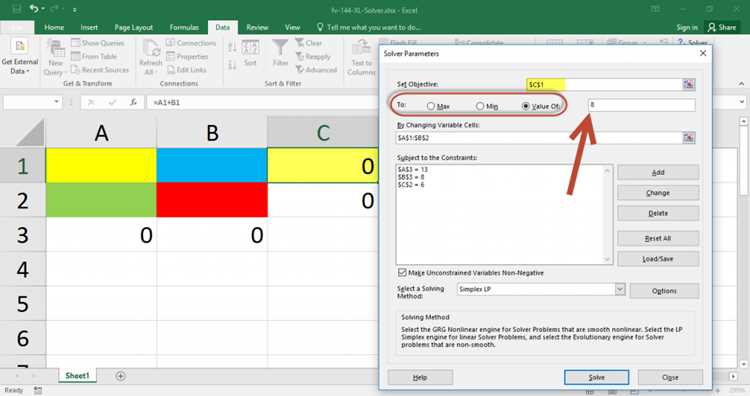This screenshot has height=396, width=750.
Task: Click the Set Objective input field
Action: point(604,85)
